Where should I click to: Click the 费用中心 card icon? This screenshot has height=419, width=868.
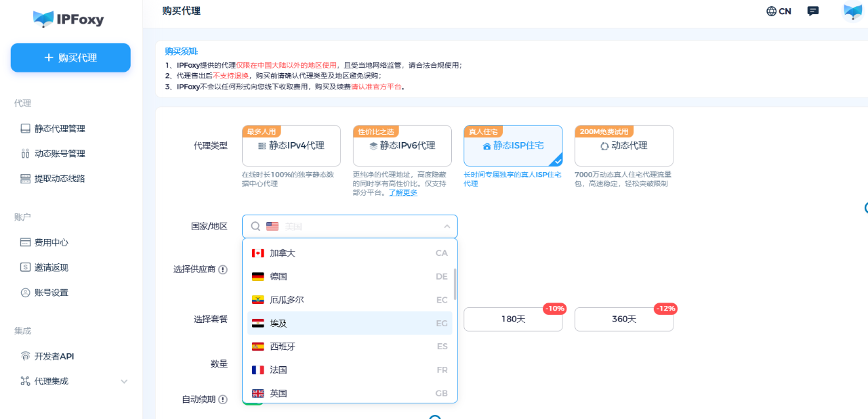(x=25, y=242)
